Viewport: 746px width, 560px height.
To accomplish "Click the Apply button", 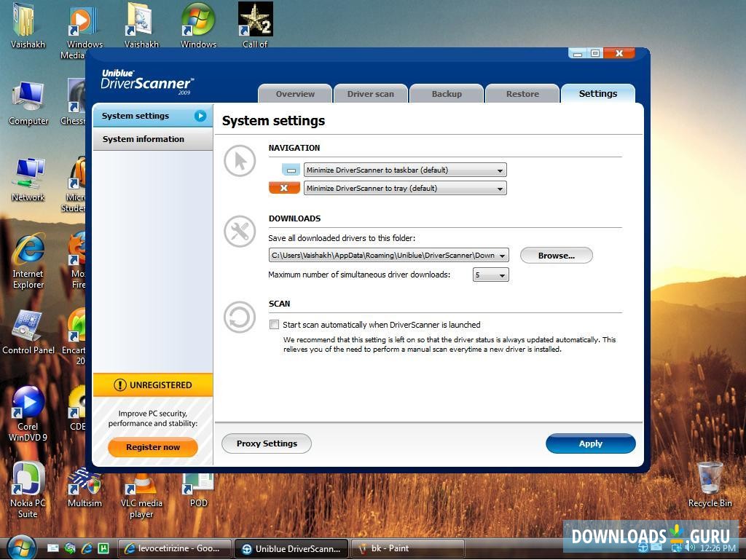I will (590, 443).
